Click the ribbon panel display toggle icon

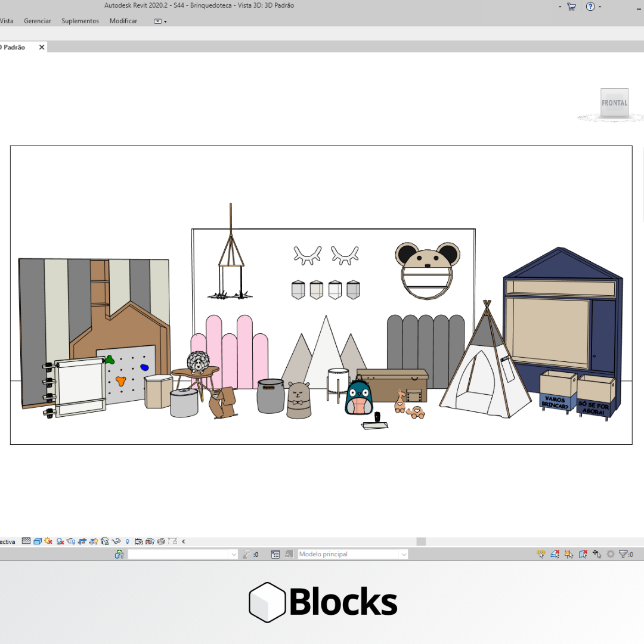tap(157, 21)
